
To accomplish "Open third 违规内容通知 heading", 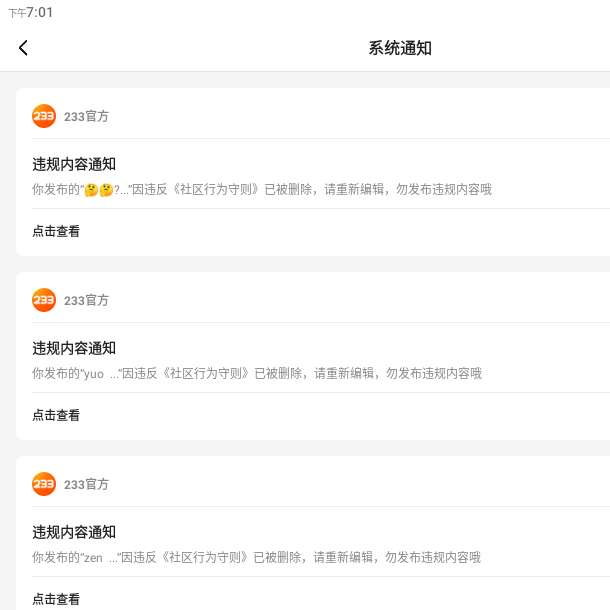I will point(74,532).
